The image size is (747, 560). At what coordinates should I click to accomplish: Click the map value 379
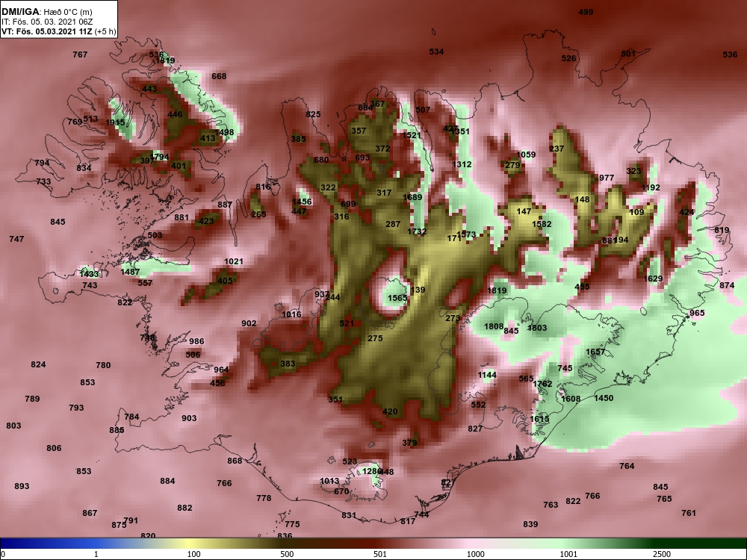[x=409, y=443]
